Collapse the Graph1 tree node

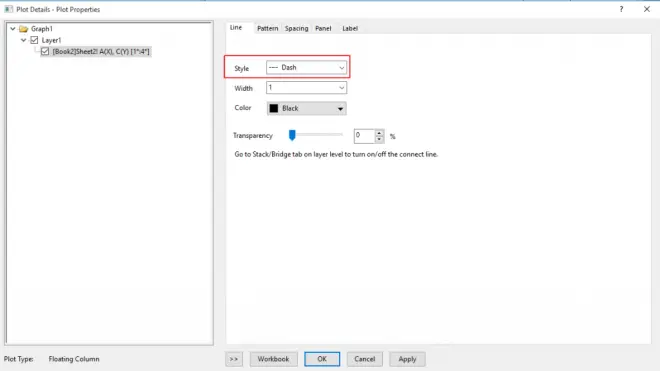[13, 29]
